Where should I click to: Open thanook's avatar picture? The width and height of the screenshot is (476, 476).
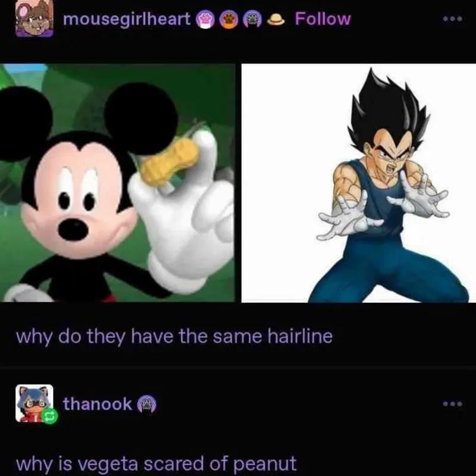[35, 403]
